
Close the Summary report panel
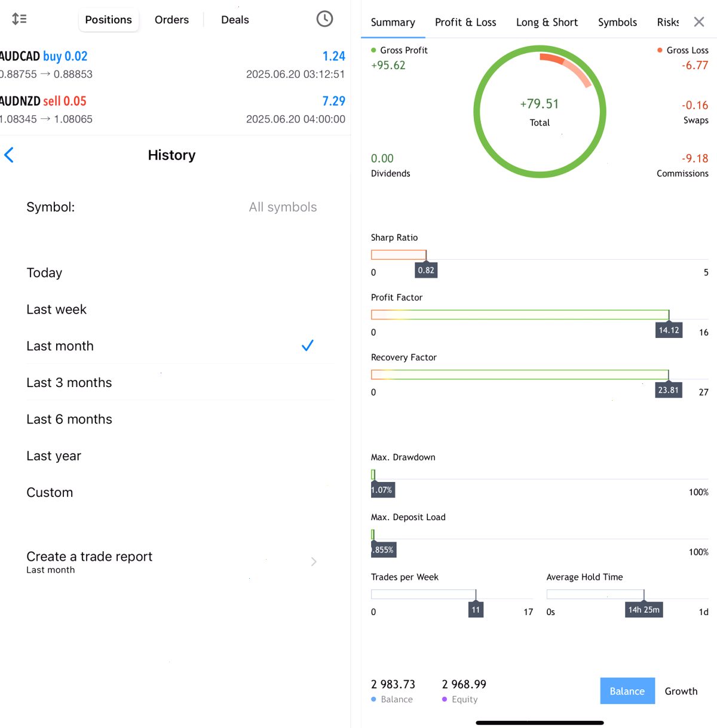(x=699, y=22)
